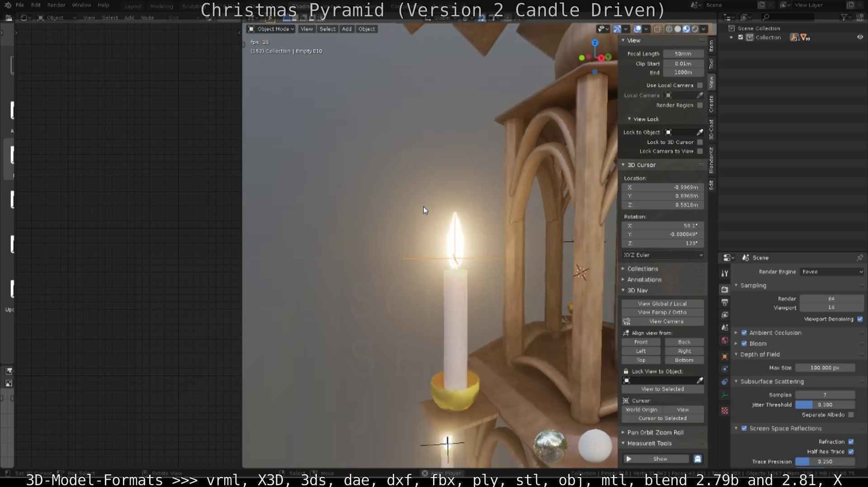This screenshot has width=868, height=487.
Task: Switch to solid viewport shading
Action: tap(678, 29)
